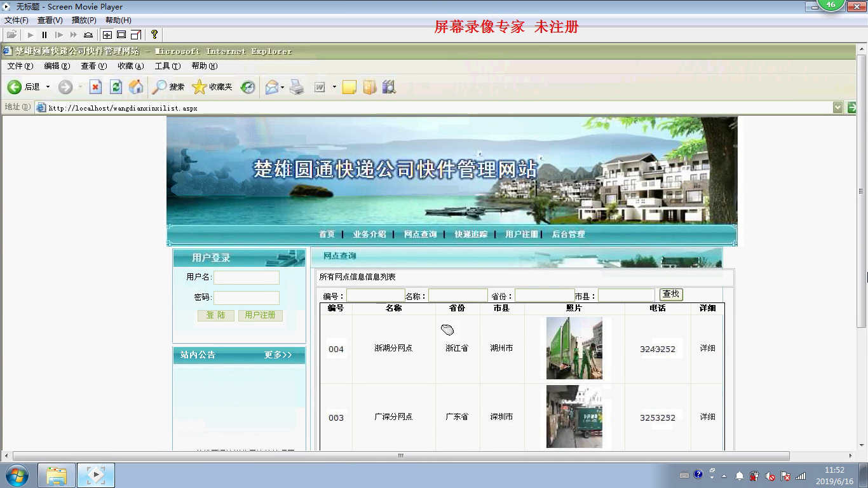Open the 用户注册 navigation link
The image size is (868, 488).
click(x=522, y=234)
